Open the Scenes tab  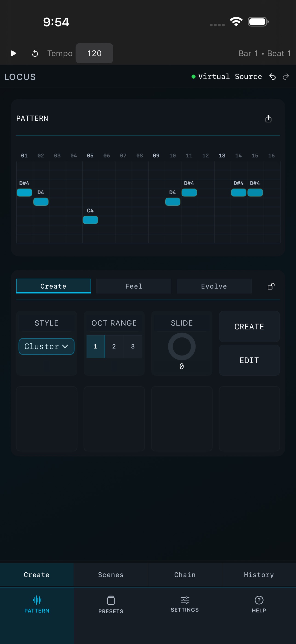click(111, 574)
